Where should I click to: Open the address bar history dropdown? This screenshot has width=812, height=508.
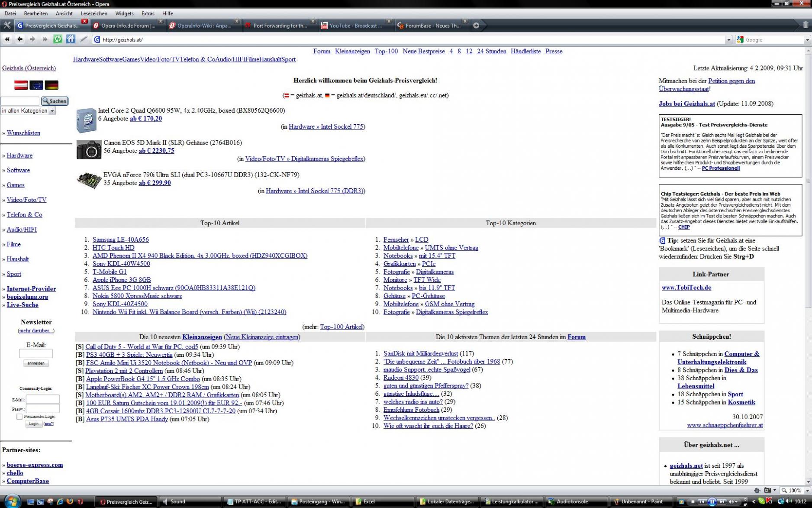(728, 40)
